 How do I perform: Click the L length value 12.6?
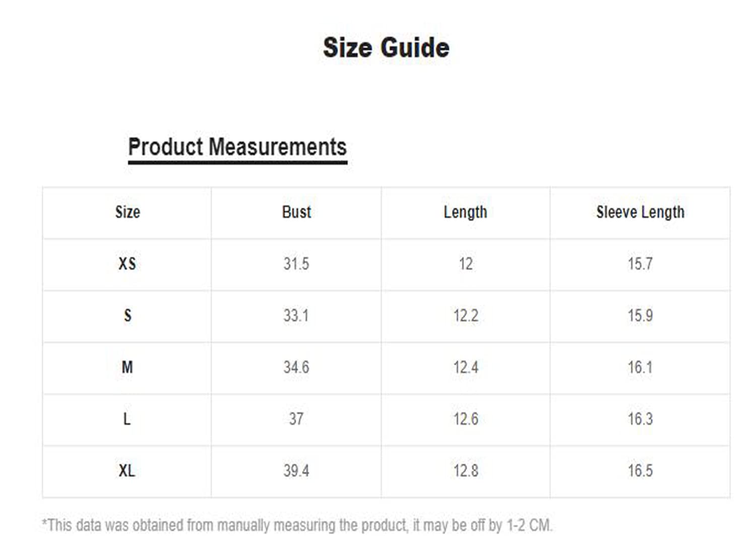[465, 419]
